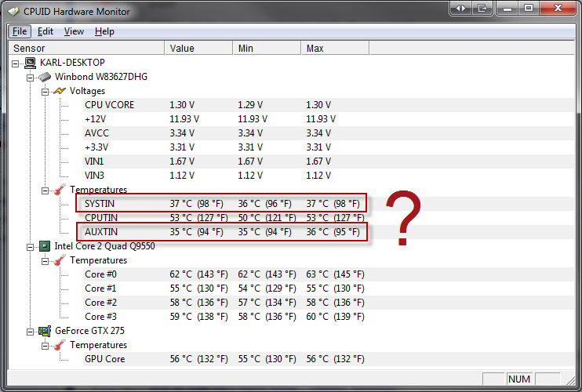
Task: Click the CPUTIN min value 50 °C
Action: 267,218
